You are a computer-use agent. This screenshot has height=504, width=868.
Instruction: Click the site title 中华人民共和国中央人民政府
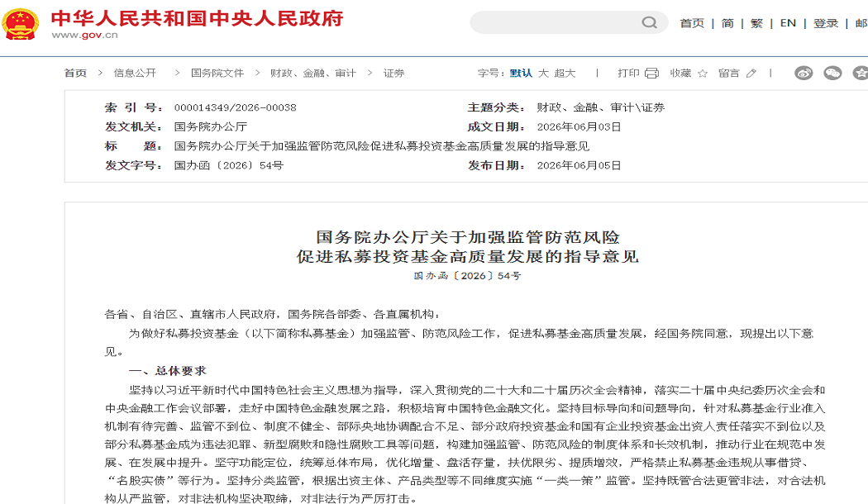tap(197, 17)
